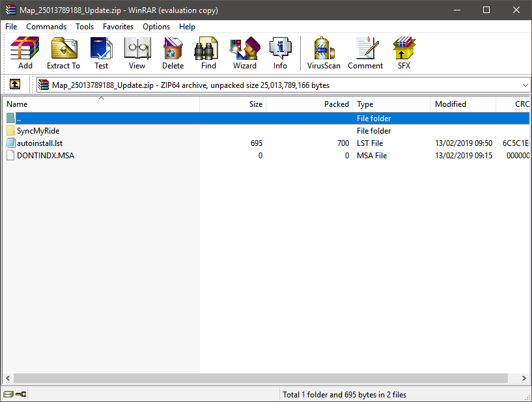Click the SyncMyRide folder icon
This screenshot has width=532, height=402.
[x=10, y=131]
